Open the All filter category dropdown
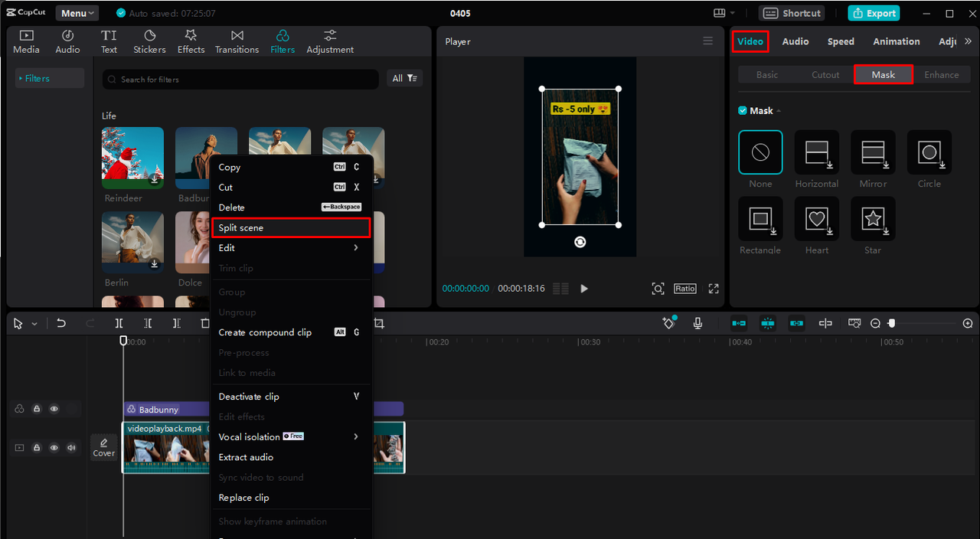 click(405, 78)
